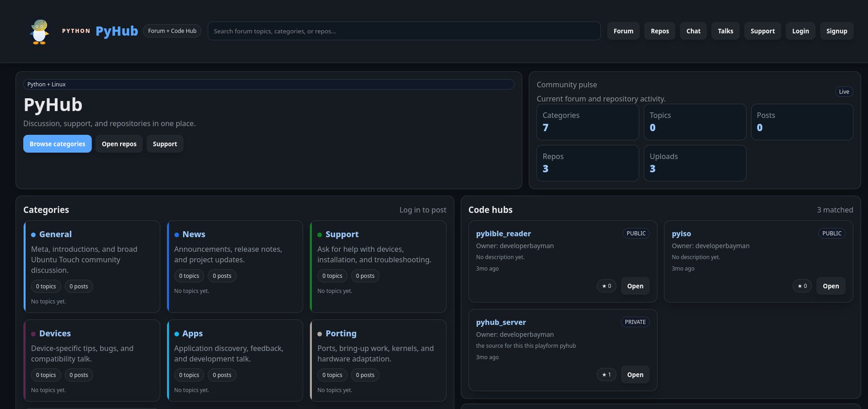Focus the forum topics search field
Viewport: 868px width, 409px height.
[x=404, y=31]
